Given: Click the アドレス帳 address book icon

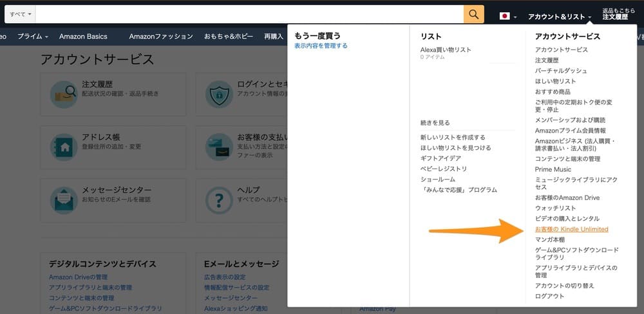Looking at the screenshot, I should click(64, 147).
